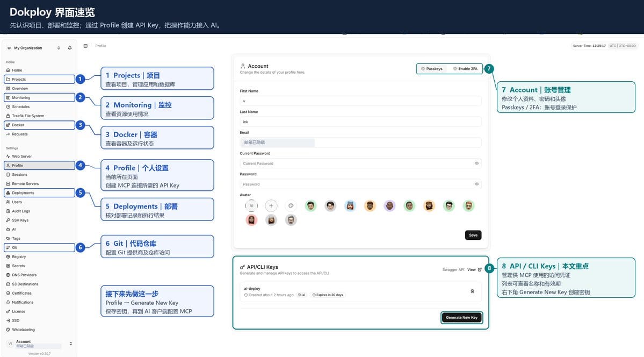Viewport: 644px width, 357px height.
Task: Click the Tags icon in the sidebar
Action: click(x=8, y=239)
